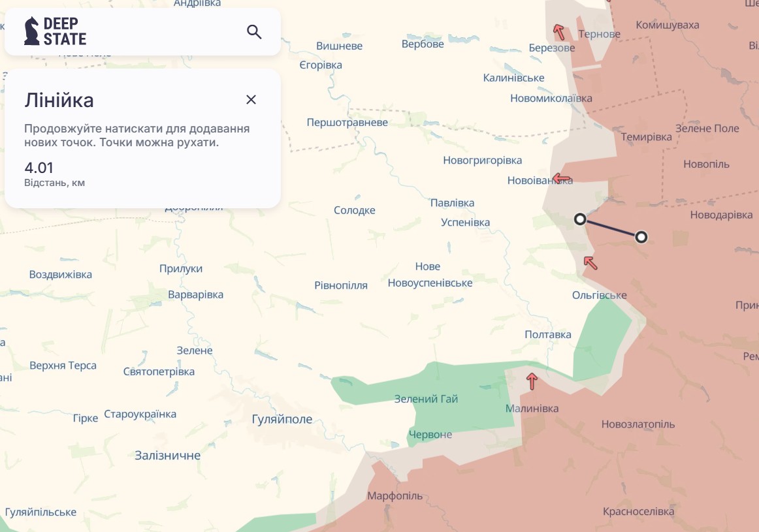Click the Залізничне town label

point(167,456)
